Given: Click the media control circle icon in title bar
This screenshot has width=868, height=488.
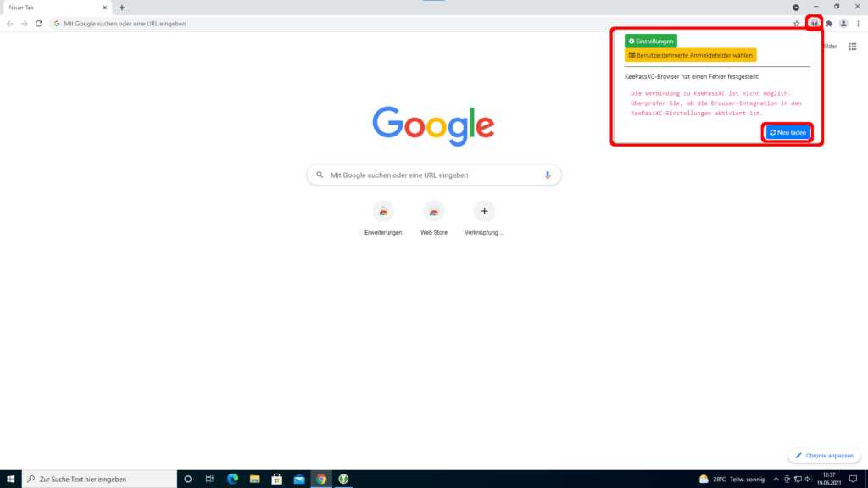Looking at the screenshot, I should point(795,8).
